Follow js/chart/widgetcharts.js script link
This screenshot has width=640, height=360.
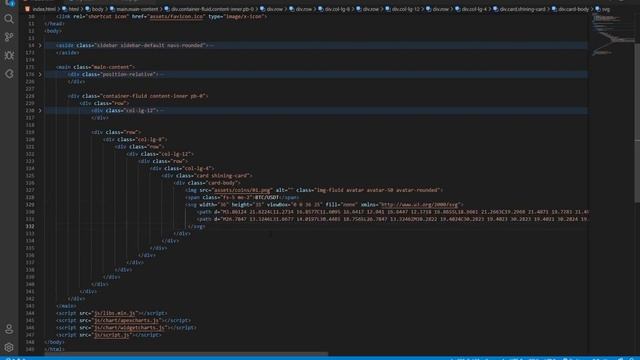(129, 328)
